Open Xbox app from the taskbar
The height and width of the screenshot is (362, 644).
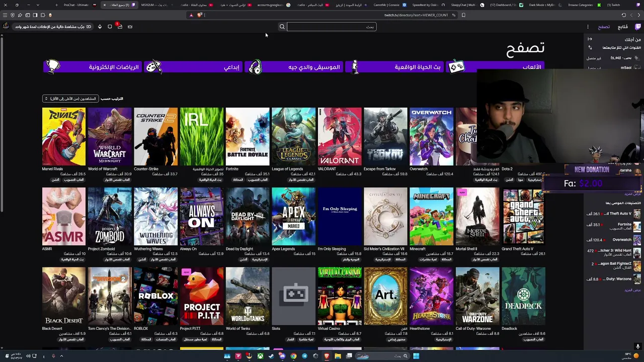[x=260, y=356]
